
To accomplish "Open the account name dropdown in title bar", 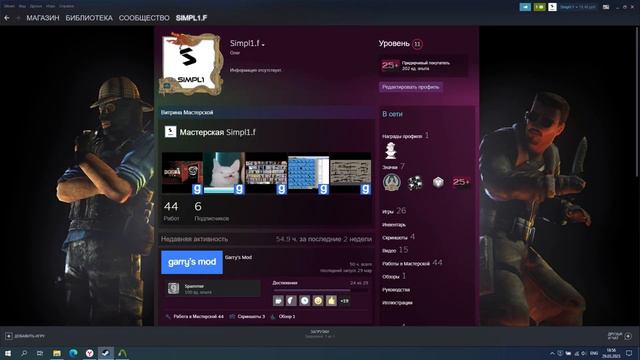I will point(578,7).
